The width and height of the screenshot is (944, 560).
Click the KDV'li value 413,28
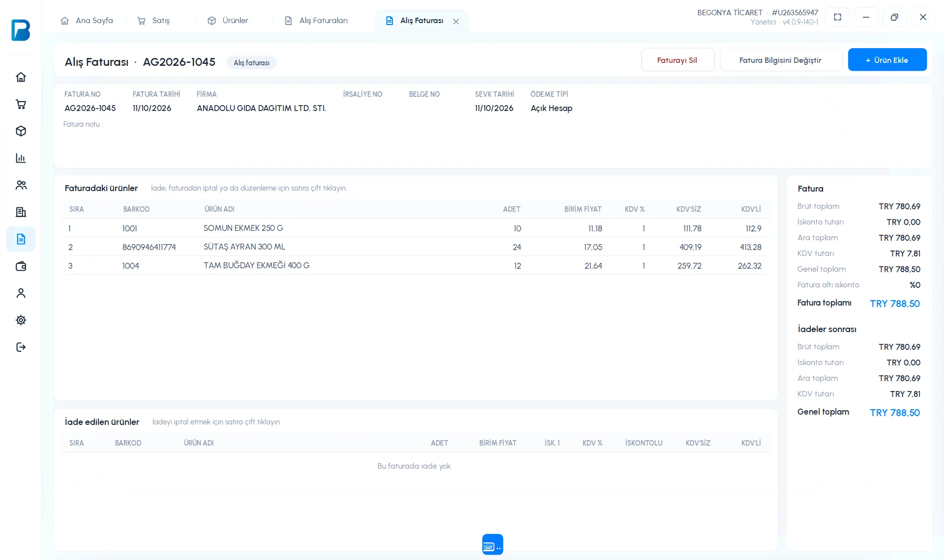click(750, 247)
